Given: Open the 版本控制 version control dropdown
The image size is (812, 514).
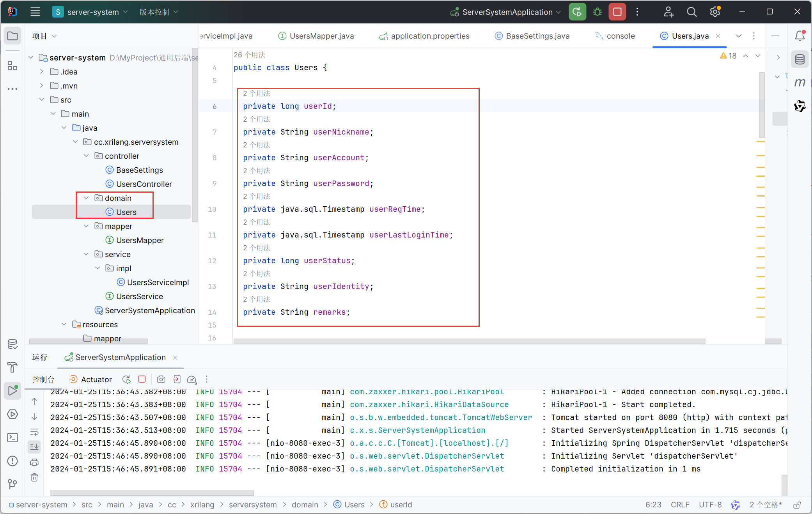Looking at the screenshot, I should (x=159, y=12).
